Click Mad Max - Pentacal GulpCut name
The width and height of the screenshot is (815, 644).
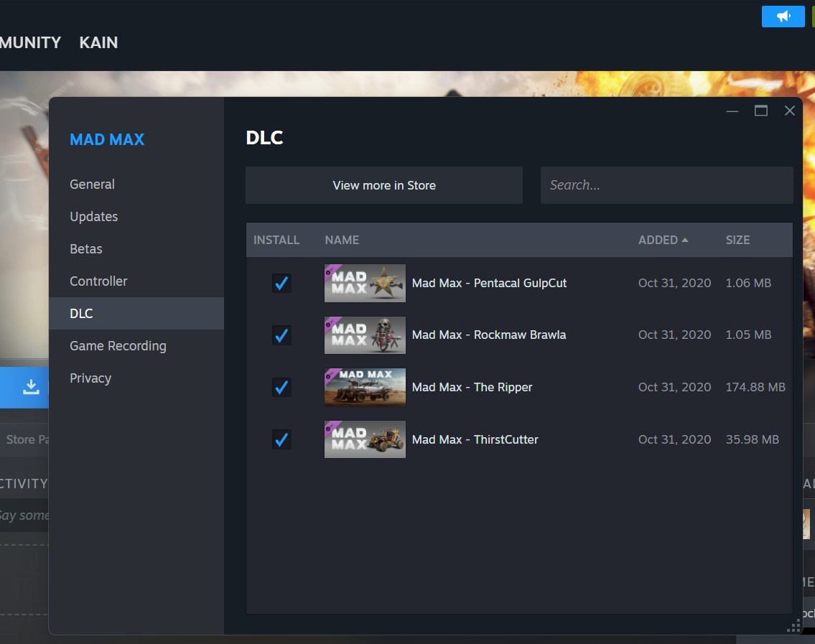point(489,284)
